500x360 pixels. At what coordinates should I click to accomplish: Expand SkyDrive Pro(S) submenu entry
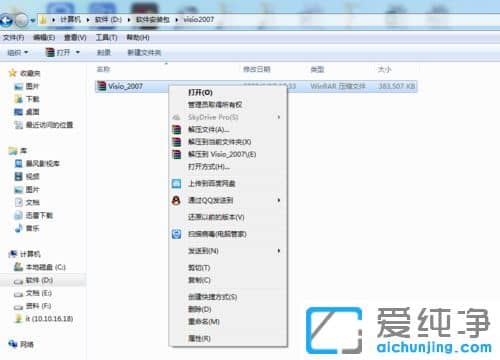(x=228, y=117)
